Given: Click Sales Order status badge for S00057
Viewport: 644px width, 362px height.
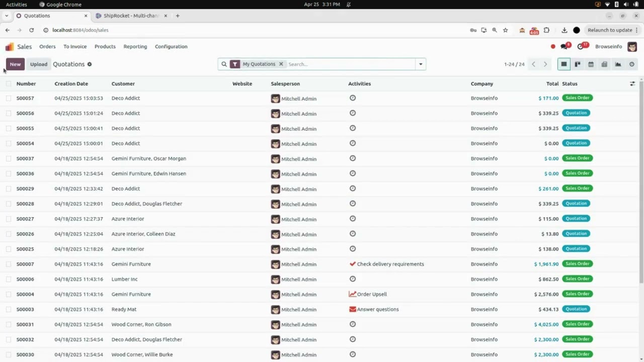Looking at the screenshot, I should (x=578, y=98).
